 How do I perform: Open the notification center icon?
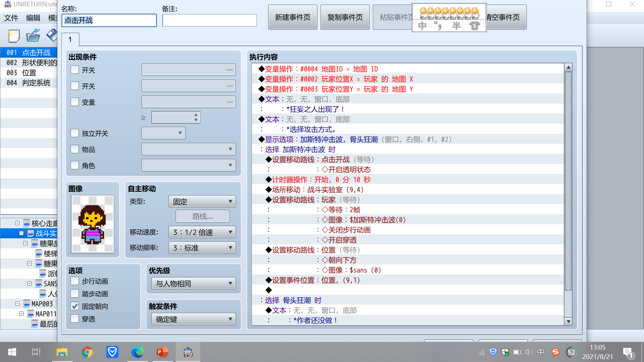tap(628, 352)
